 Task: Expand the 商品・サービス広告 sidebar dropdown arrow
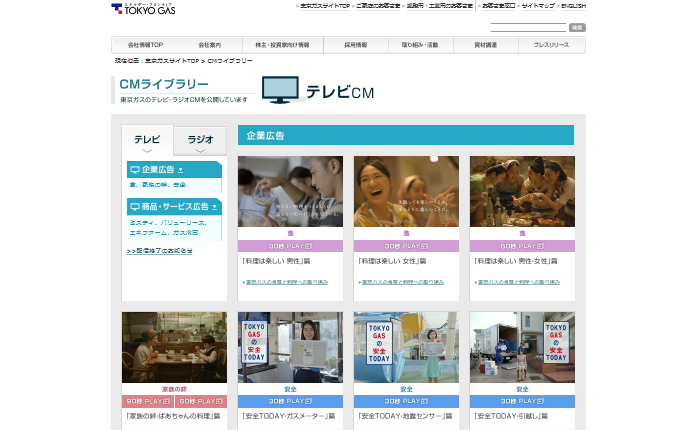[214, 207]
